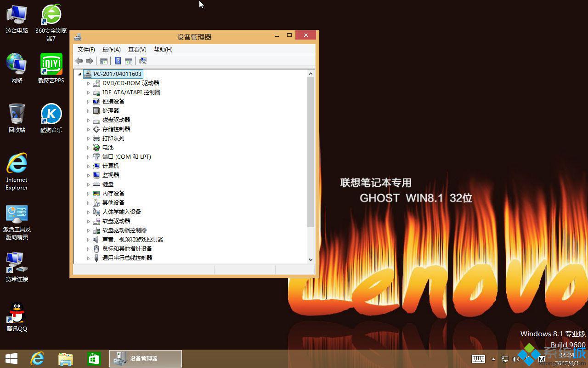Open Internet Explorer desktop icon
This screenshot has height=368, width=588.
pyautogui.click(x=17, y=172)
